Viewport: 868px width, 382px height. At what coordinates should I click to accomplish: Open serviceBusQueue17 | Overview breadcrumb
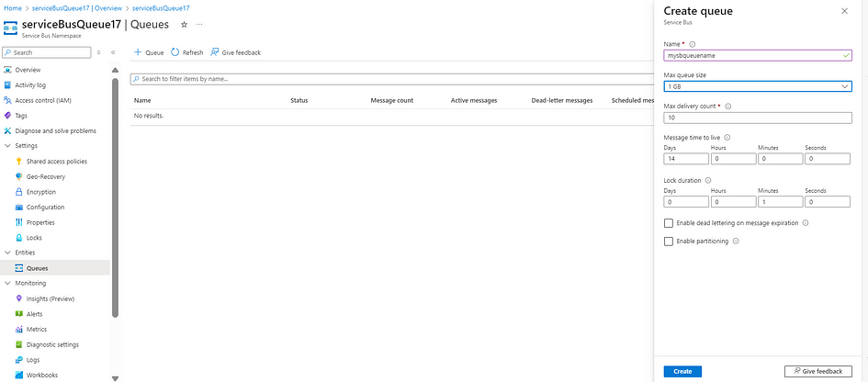[76, 8]
